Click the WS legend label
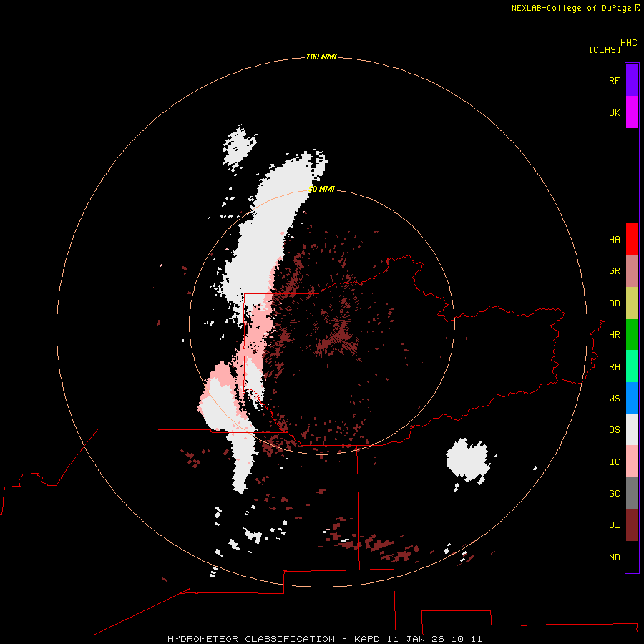 (x=614, y=399)
